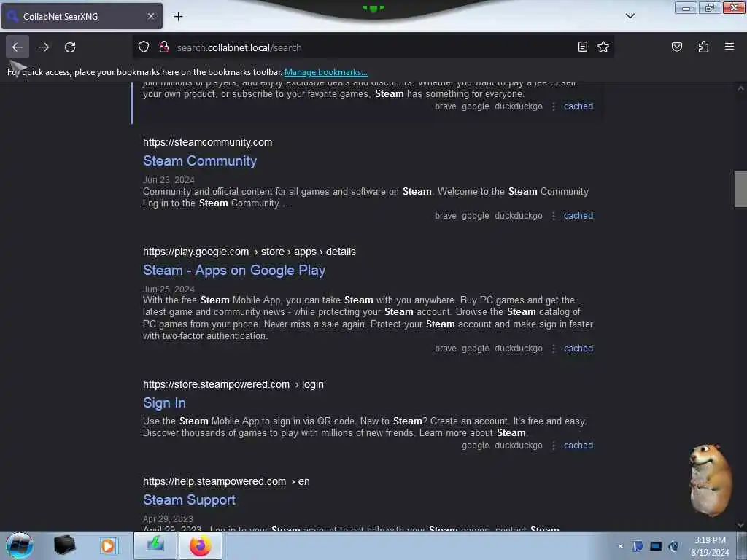This screenshot has width=747, height=560.
Task: Select the CollabNet SearXNG tab
Action: (82, 16)
